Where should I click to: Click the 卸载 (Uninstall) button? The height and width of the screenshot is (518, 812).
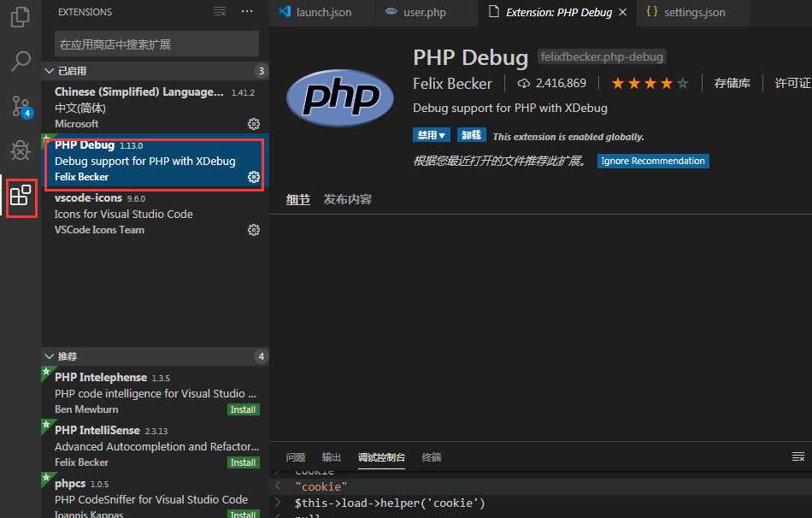[x=471, y=135]
